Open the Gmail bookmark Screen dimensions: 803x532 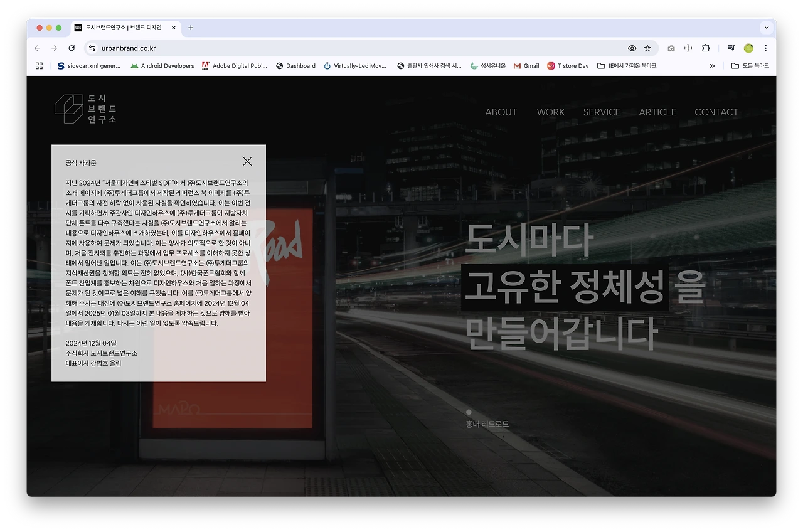[x=526, y=66]
